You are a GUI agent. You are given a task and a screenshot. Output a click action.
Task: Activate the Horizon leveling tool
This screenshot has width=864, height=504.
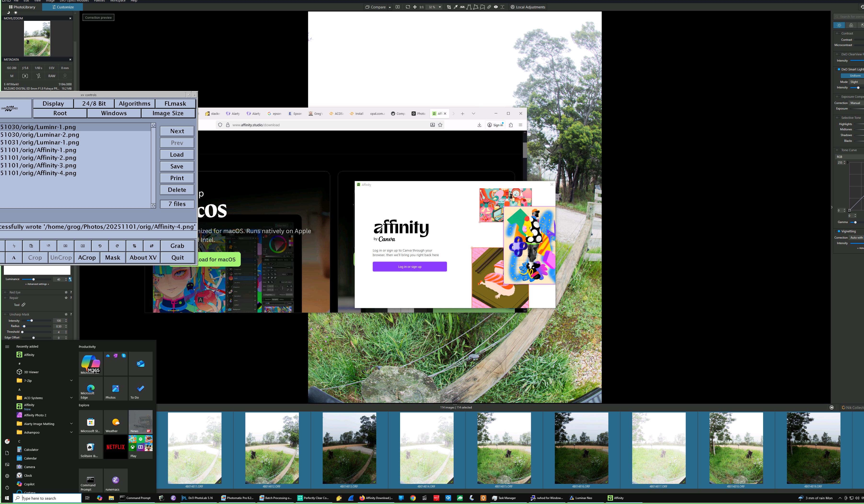463,7
